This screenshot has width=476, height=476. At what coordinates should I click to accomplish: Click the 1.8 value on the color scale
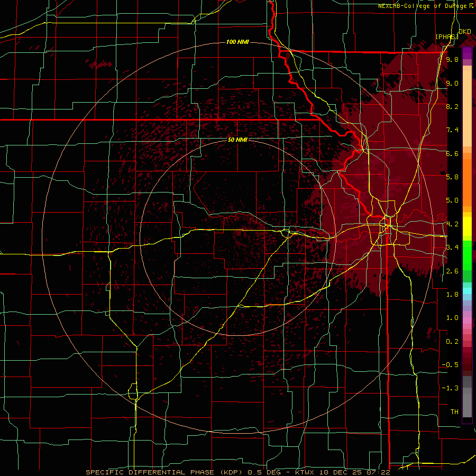tap(452, 295)
